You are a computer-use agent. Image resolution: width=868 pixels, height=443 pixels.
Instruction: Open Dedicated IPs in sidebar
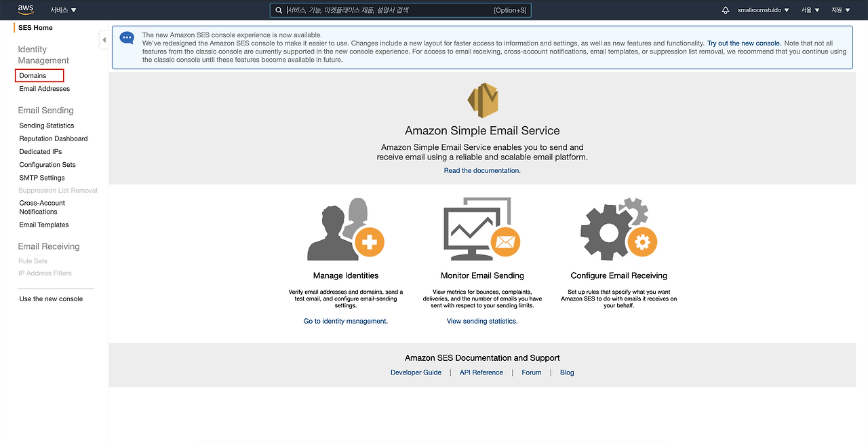41,152
